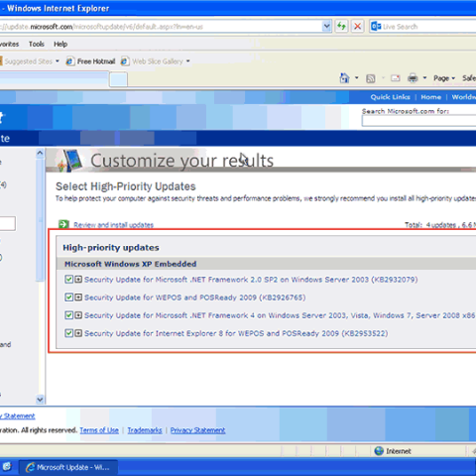Click the RSS Feeds icon

[371, 78]
